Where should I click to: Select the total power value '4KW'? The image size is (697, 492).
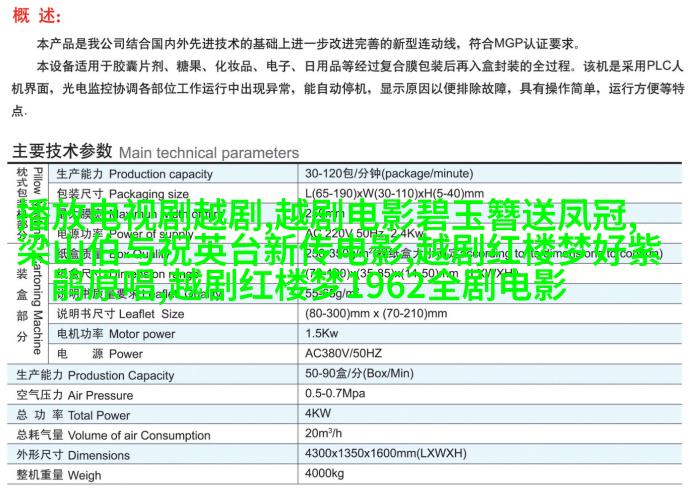(318, 413)
